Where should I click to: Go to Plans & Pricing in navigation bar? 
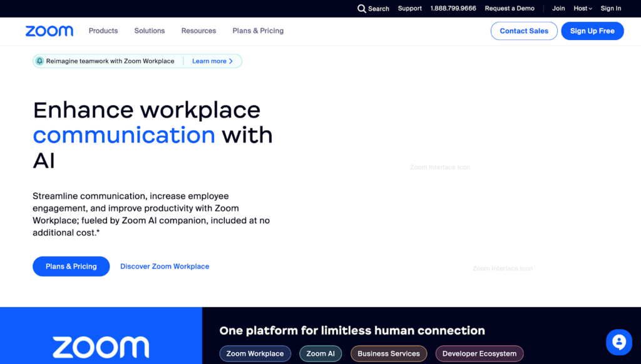258,31
